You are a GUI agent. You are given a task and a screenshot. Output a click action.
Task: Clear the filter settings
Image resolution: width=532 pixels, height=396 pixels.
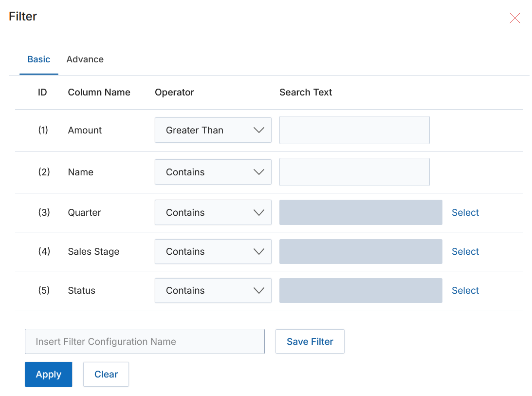[x=106, y=374]
